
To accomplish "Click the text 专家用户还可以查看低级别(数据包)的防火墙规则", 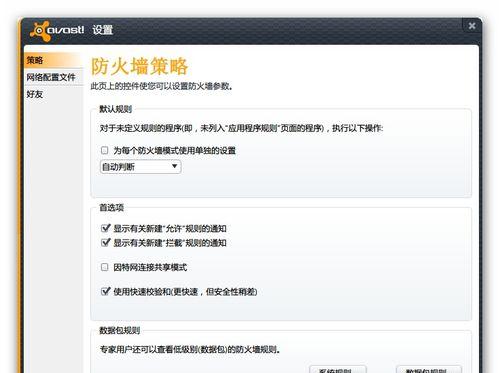I will (190, 349).
